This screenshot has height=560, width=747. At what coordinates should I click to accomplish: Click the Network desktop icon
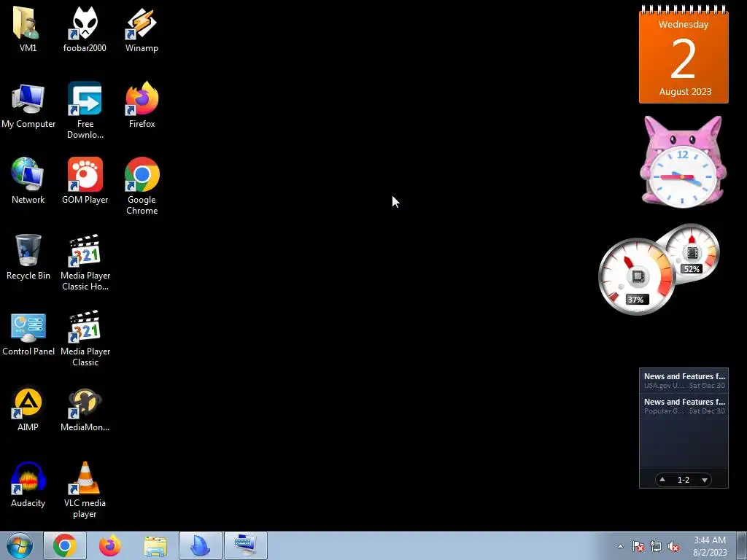28,181
